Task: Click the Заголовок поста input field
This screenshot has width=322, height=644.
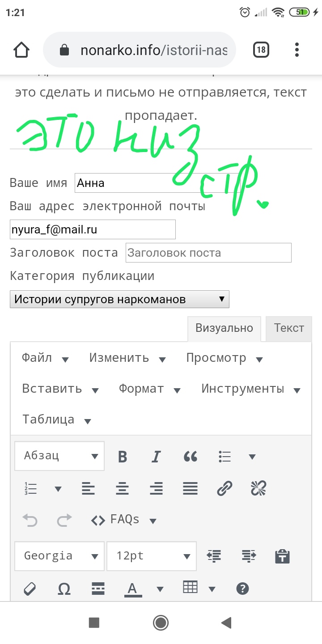Action: click(208, 253)
